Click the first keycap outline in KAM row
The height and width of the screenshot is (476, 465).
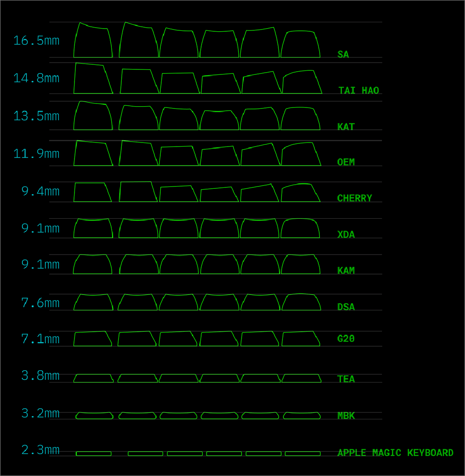coord(93,264)
